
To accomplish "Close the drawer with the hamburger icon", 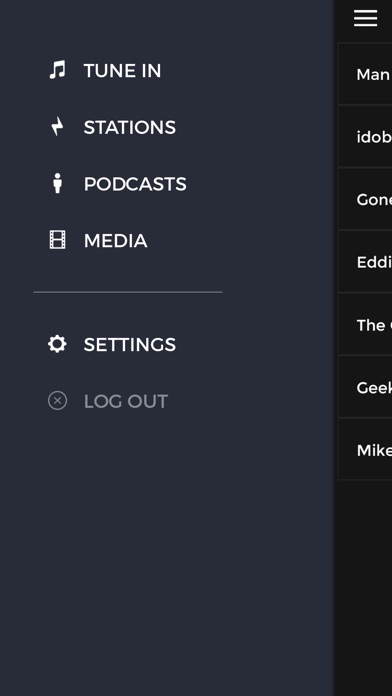I will pyautogui.click(x=366, y=19).
